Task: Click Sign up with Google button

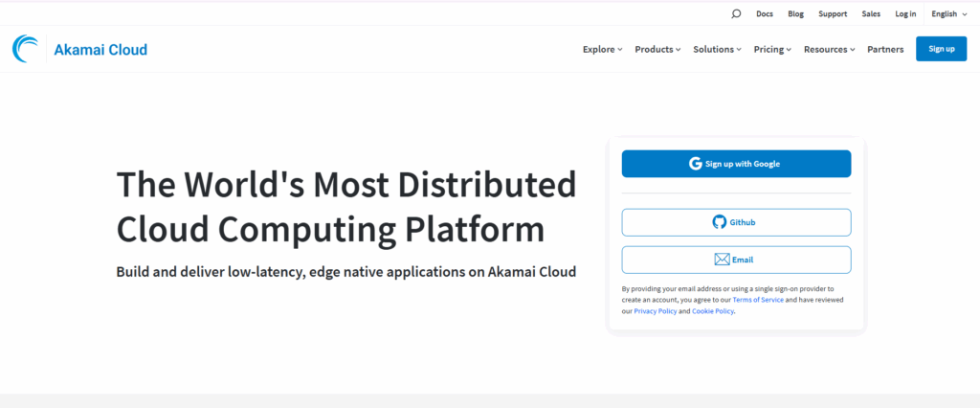Action: click(736, 164)
